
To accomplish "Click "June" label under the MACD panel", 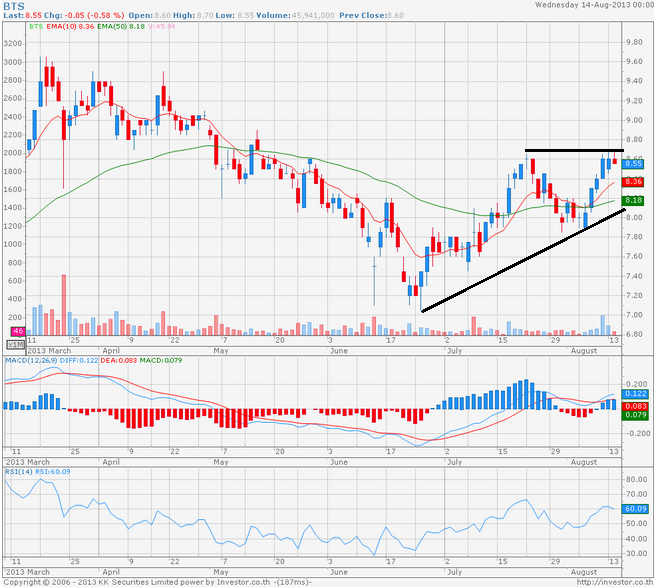I will coord(339,462).
